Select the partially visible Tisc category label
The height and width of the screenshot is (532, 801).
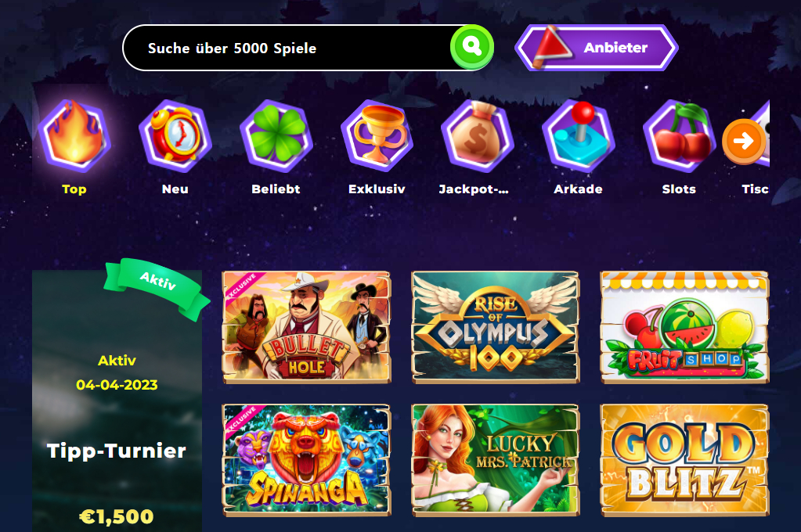click(x=755, y=189)
